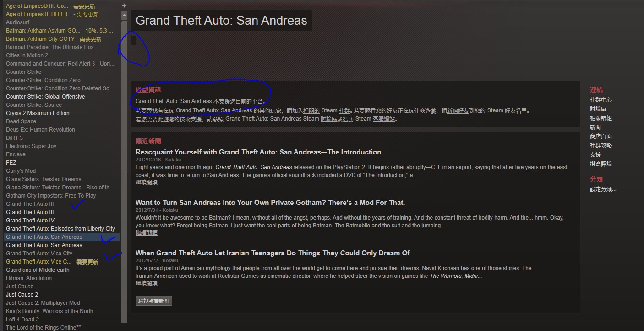The width and height of the screenshot is (644, 331).
Task: Open 討論區 link in the links panel
Action: [x=598, y=109]
